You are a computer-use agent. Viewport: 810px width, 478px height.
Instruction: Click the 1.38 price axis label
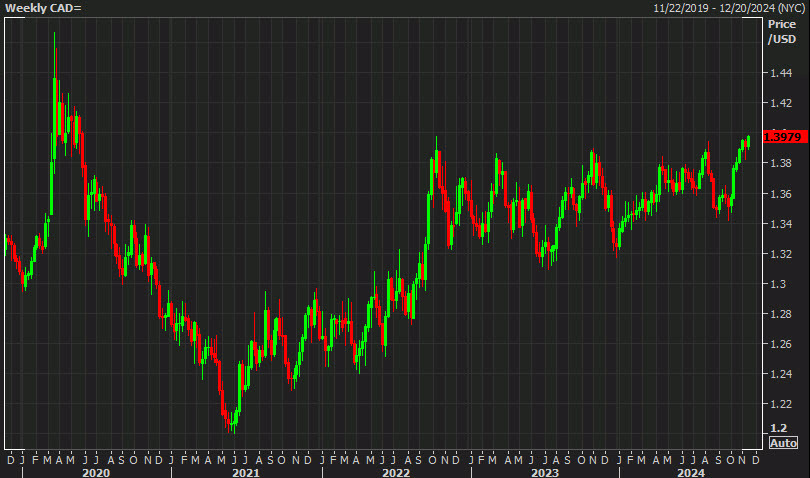pos(781,163)
